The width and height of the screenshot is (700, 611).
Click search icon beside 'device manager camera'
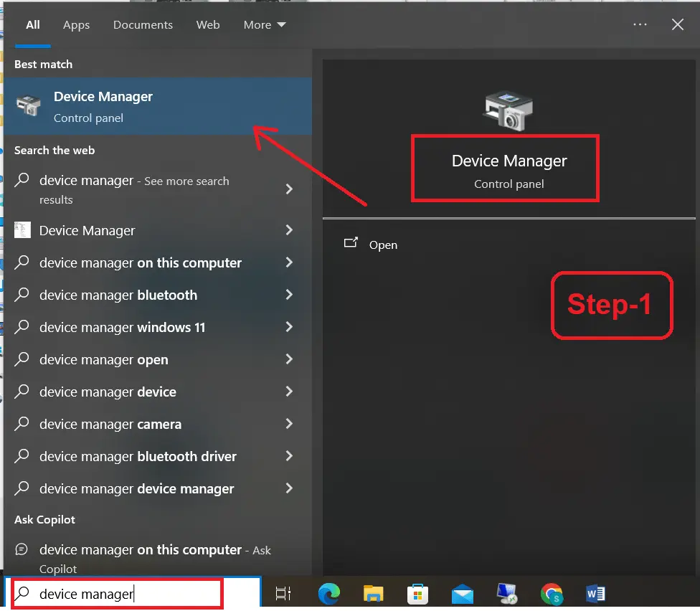coord(22,424)
